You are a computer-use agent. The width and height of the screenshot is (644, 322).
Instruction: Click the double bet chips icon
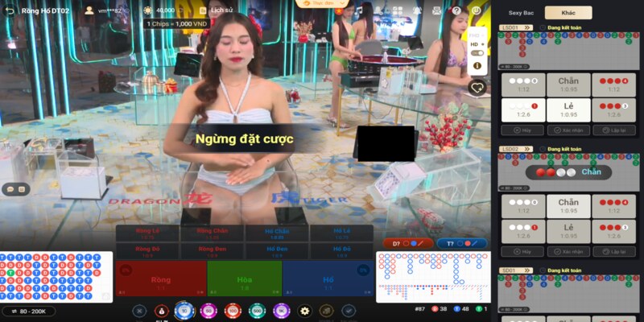tap(327, 311)
